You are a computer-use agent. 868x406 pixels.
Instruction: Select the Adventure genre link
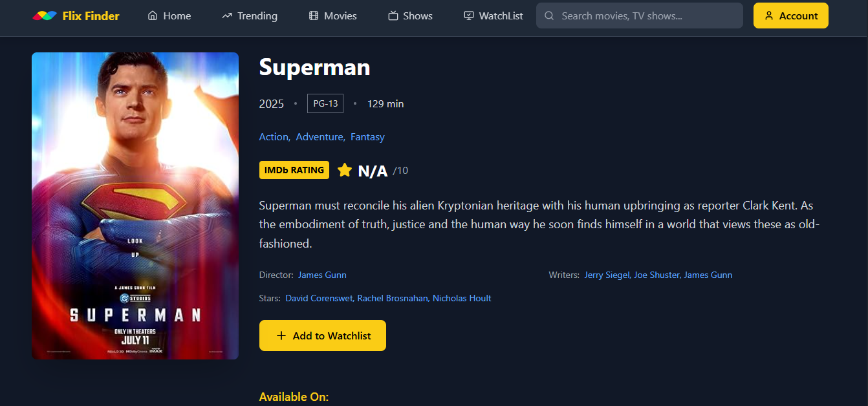320,137
